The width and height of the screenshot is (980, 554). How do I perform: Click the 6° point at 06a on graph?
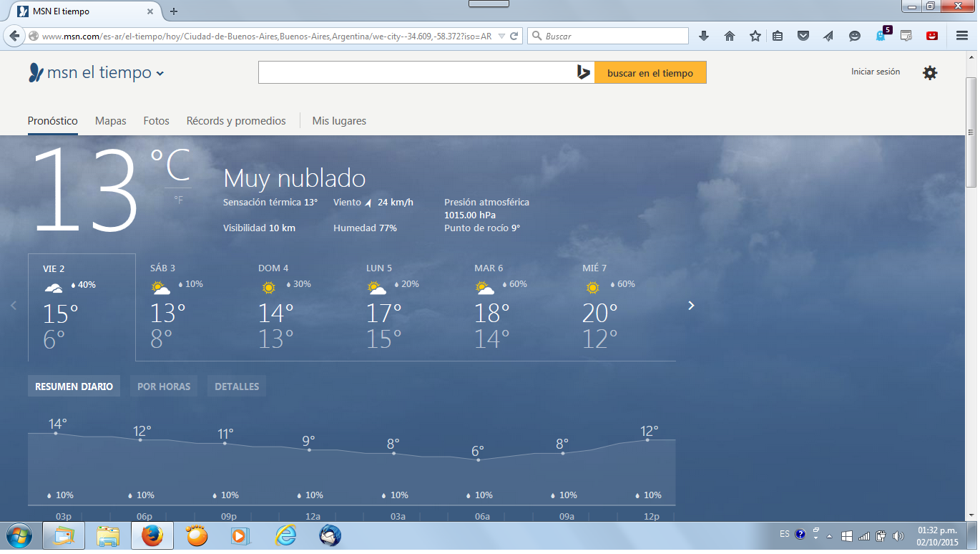coord(478,460)
